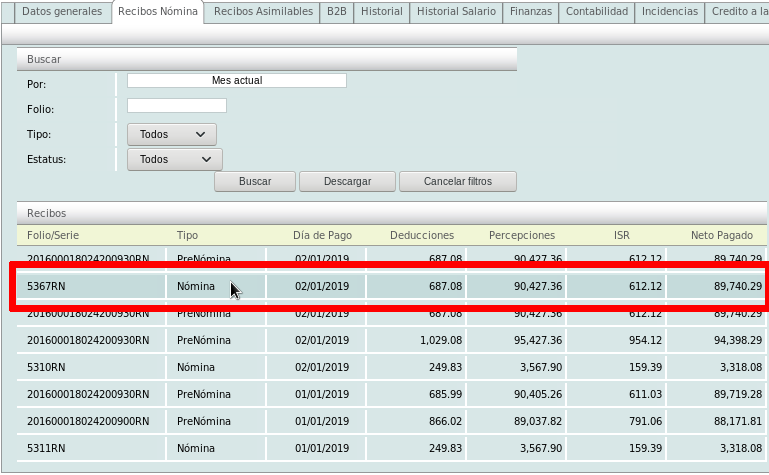Screen dimensions: 769x475
Task: Expand the Tipo dropdown
Action: pos(172,134)
